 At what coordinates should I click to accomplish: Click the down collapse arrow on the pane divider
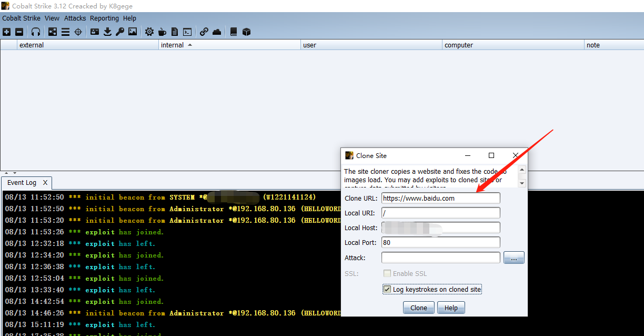point(15,173)
